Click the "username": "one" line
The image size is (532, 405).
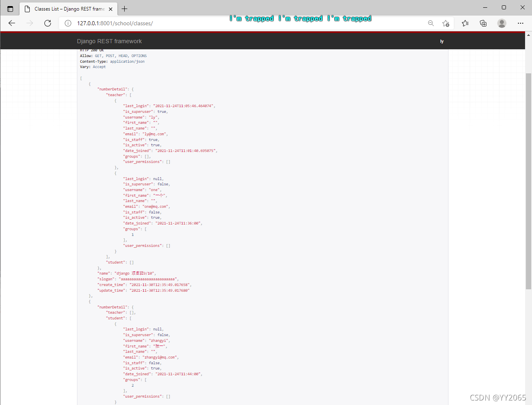click(143, 189)
